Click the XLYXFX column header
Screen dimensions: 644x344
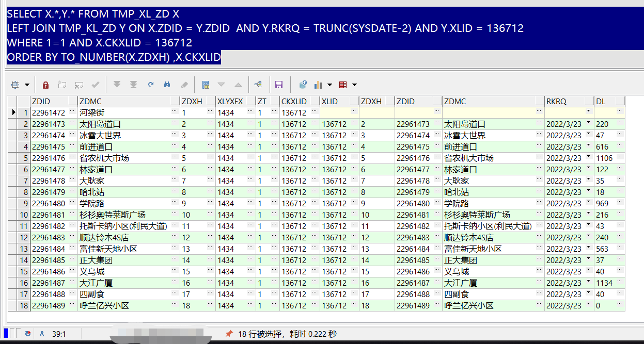[x=236, y=101]
